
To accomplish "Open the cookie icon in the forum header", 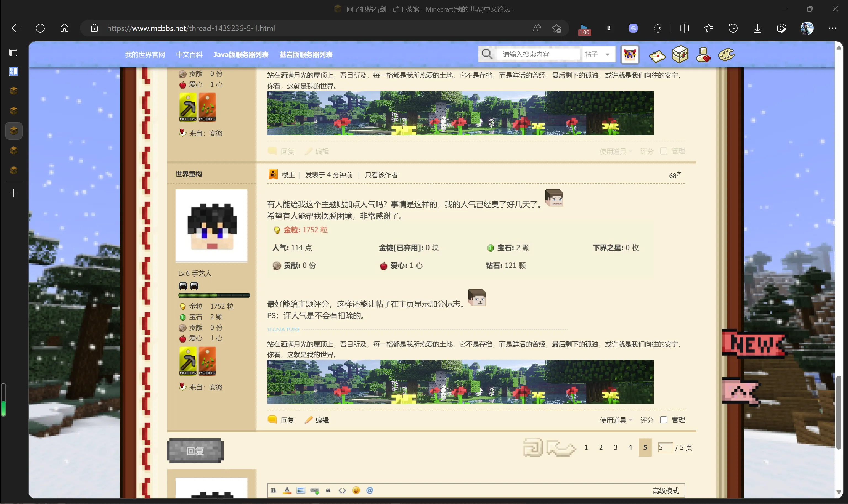I will pos(727,54).
